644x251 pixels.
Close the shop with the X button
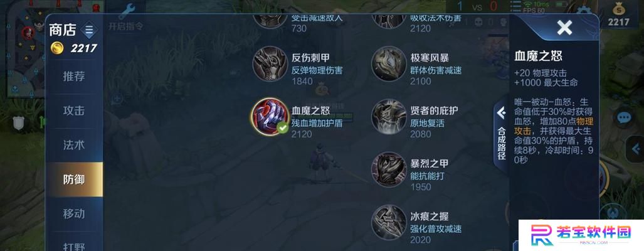point(564,28)
